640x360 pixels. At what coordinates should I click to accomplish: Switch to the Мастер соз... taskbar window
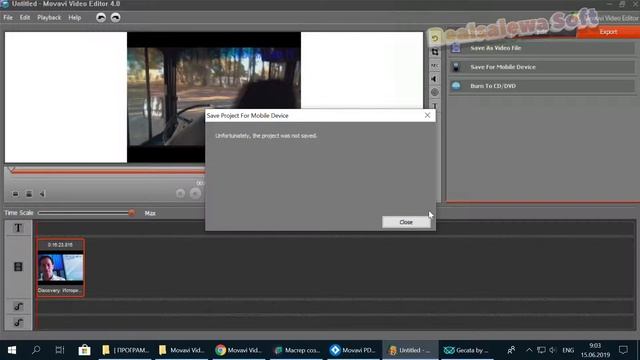pyautogui.click(x=297, y=350)
